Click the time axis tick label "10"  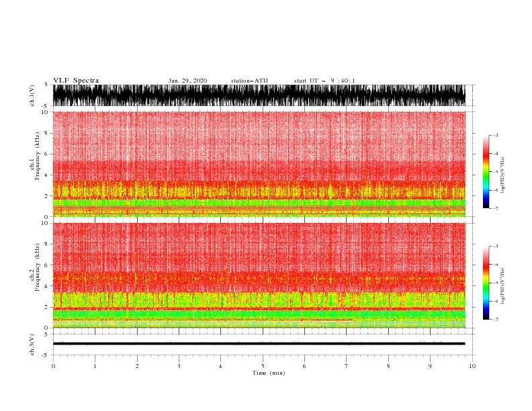coord(472,366)
